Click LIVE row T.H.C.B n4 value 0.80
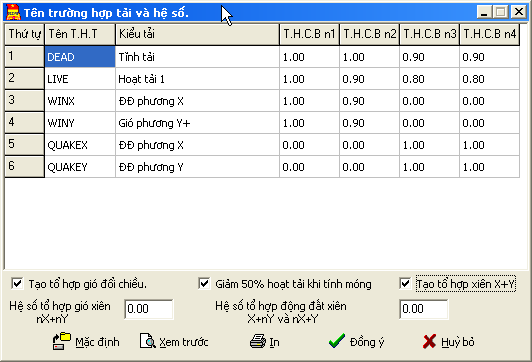This screenshot has height=362, width=532. 490,79
